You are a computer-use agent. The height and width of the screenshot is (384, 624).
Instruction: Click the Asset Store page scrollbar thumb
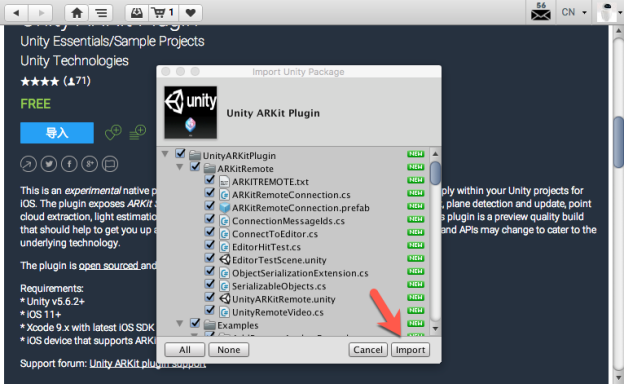[618, 142]
